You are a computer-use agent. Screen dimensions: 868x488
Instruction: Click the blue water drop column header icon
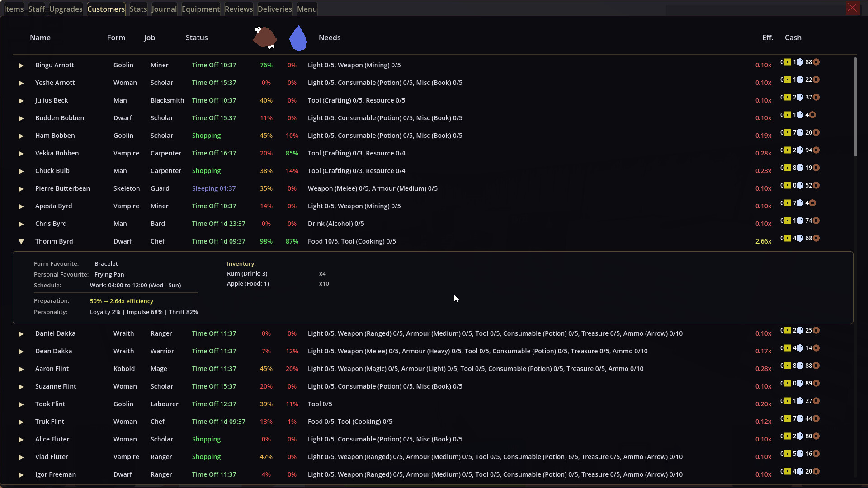(x=297, y=38)
